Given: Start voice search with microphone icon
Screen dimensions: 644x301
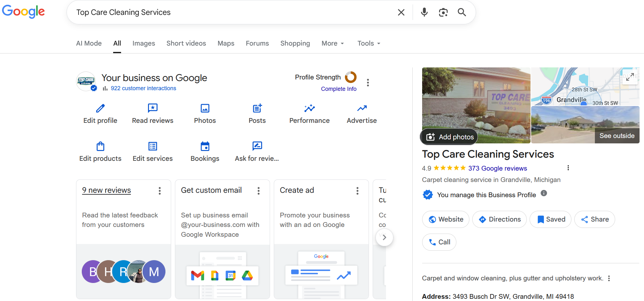Looking at the screenshot, I should click(424, 12).
